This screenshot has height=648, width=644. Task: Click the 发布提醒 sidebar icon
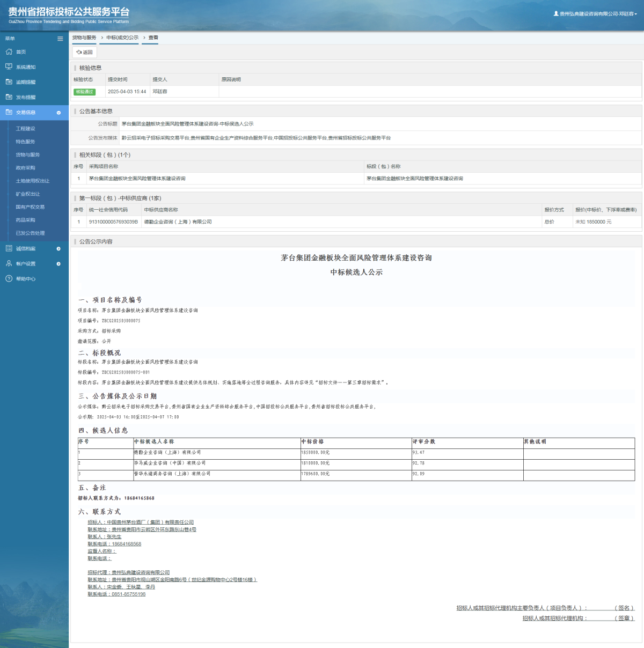[x=9, y=97]
